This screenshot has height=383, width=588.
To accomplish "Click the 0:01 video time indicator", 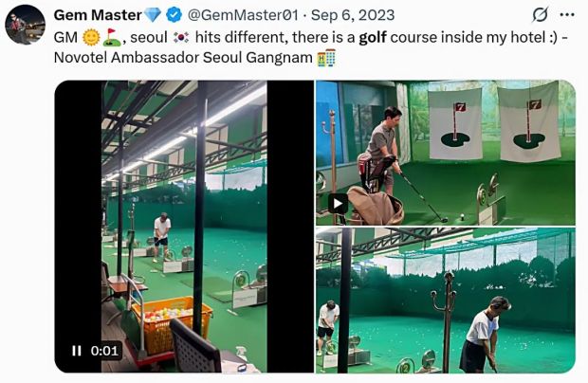I will click(x=104, y=351).
